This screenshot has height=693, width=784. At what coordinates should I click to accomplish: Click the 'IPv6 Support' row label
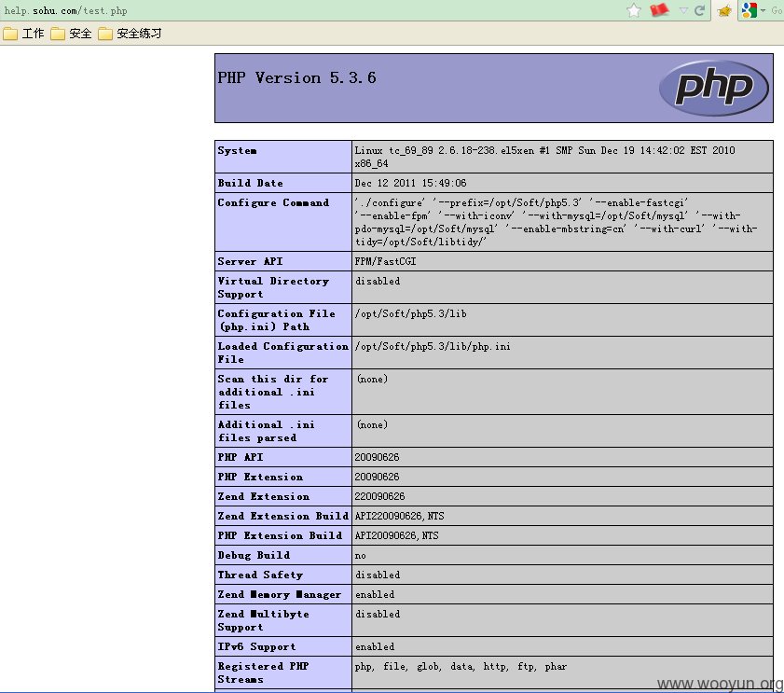256,646
